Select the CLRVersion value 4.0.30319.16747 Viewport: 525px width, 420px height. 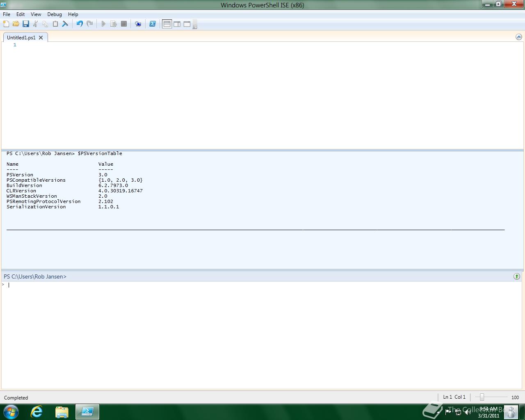point(121,191)
